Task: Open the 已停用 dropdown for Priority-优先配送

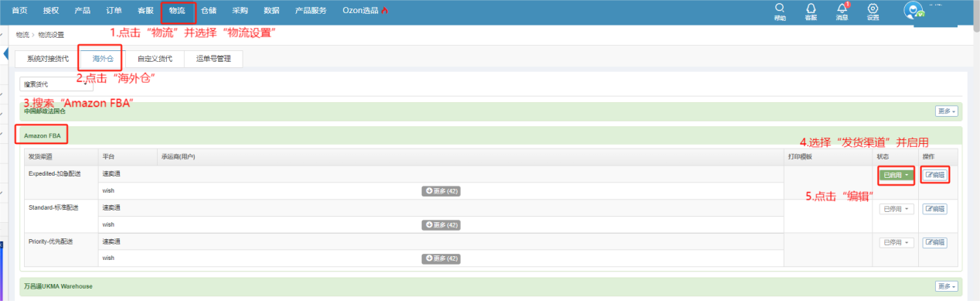Action: coord(896,242)
